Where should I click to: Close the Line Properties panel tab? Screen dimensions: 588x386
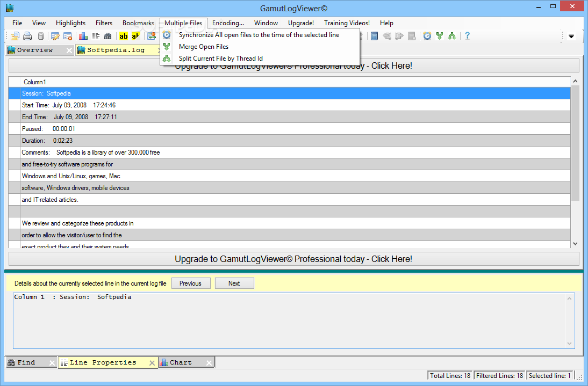[x=152, y=362]
